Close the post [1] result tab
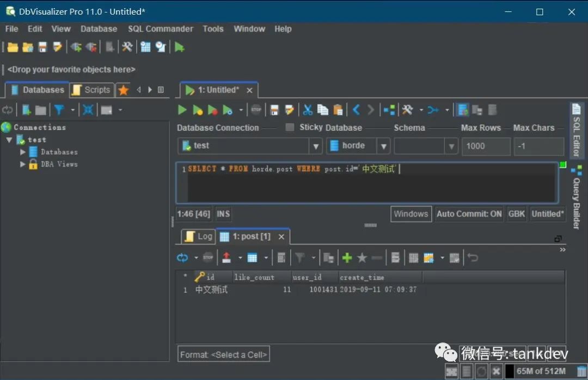 coord(281,237)
